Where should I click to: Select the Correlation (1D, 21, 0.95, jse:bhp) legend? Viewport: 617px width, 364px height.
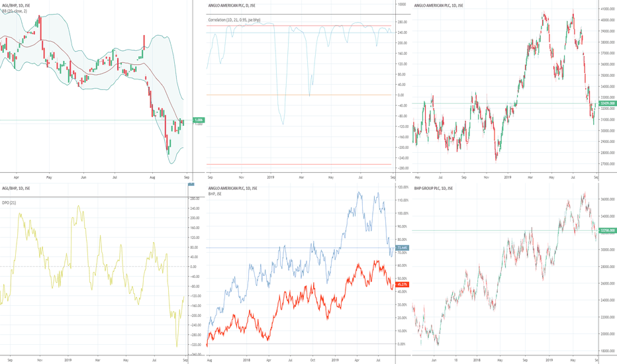click(234, 20)
